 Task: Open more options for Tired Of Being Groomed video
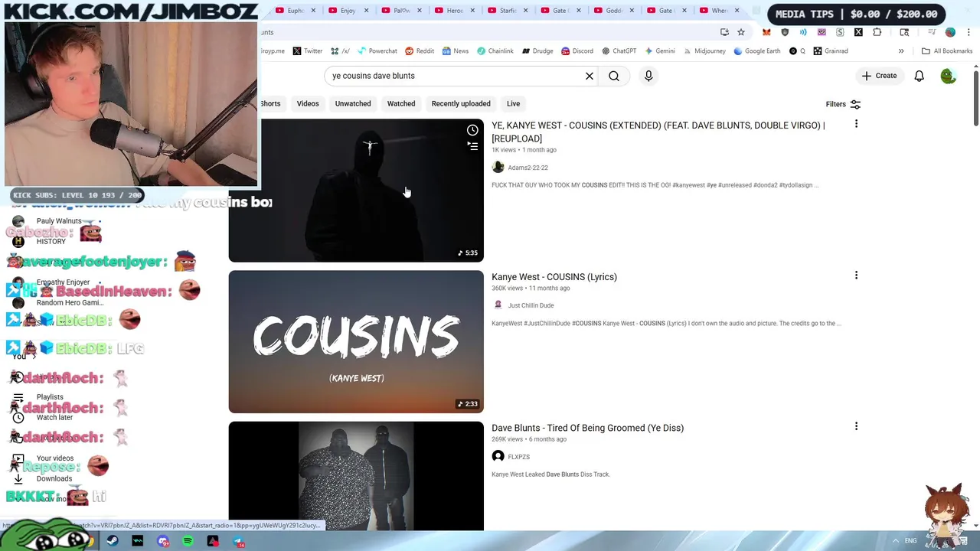point(856,426)
